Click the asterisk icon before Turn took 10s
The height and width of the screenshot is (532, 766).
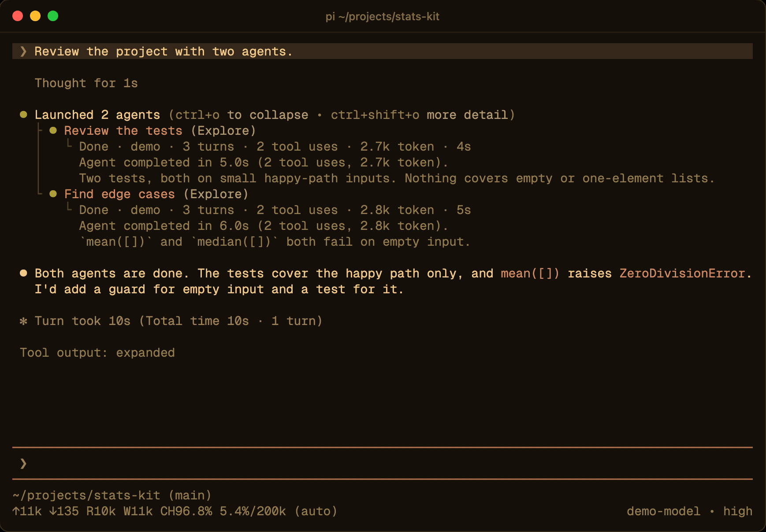(x=24, y=321)
